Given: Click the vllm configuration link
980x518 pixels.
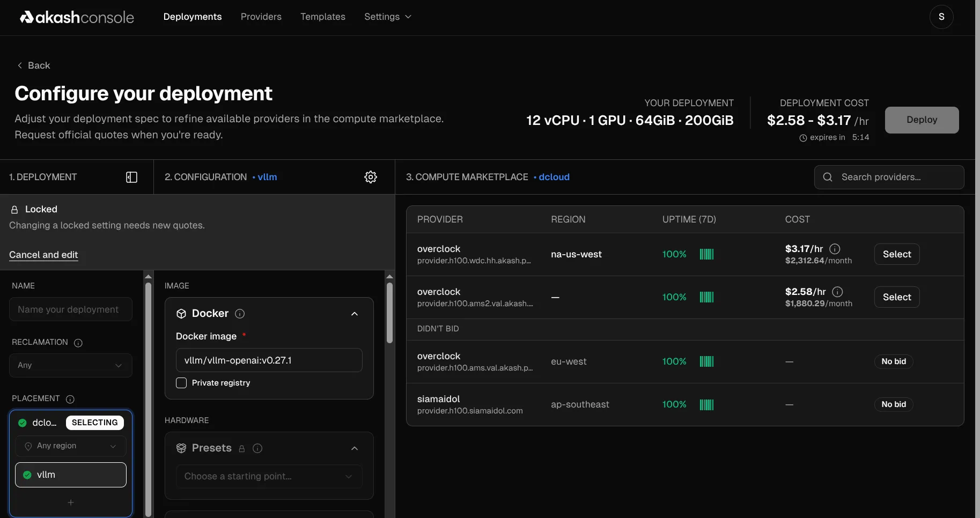Looking at the screenshot, I should point(267,177).
